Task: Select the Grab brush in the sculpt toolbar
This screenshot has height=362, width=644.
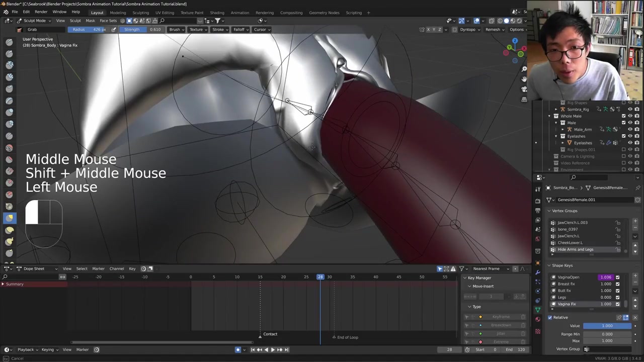Action: tap(9, 218)
